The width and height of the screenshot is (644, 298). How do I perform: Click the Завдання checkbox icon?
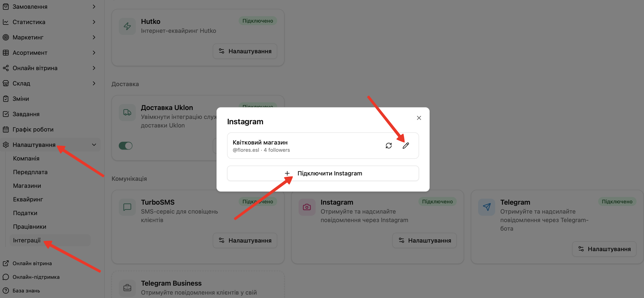coord(6,114)
